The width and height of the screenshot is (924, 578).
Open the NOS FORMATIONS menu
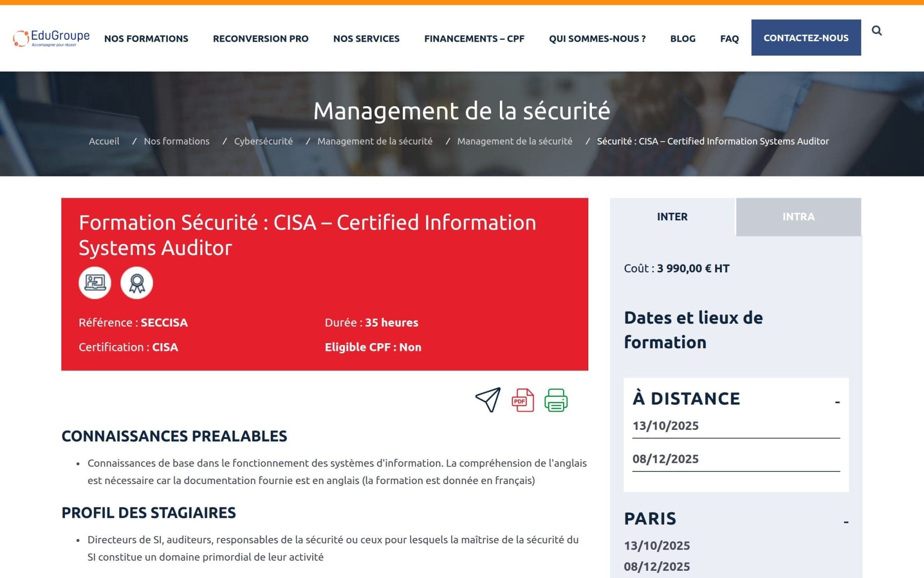coord(146,38)
